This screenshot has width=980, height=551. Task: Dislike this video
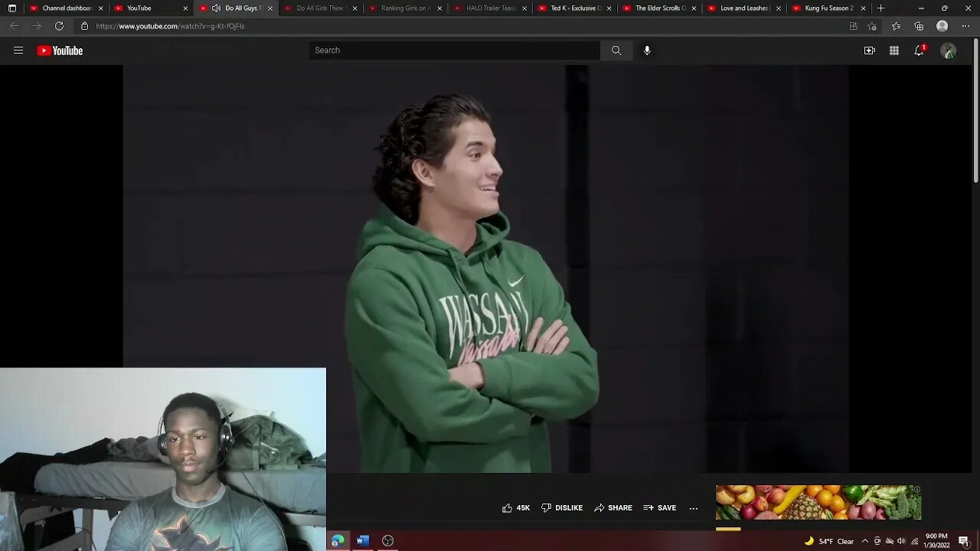(x=562, y=507)
